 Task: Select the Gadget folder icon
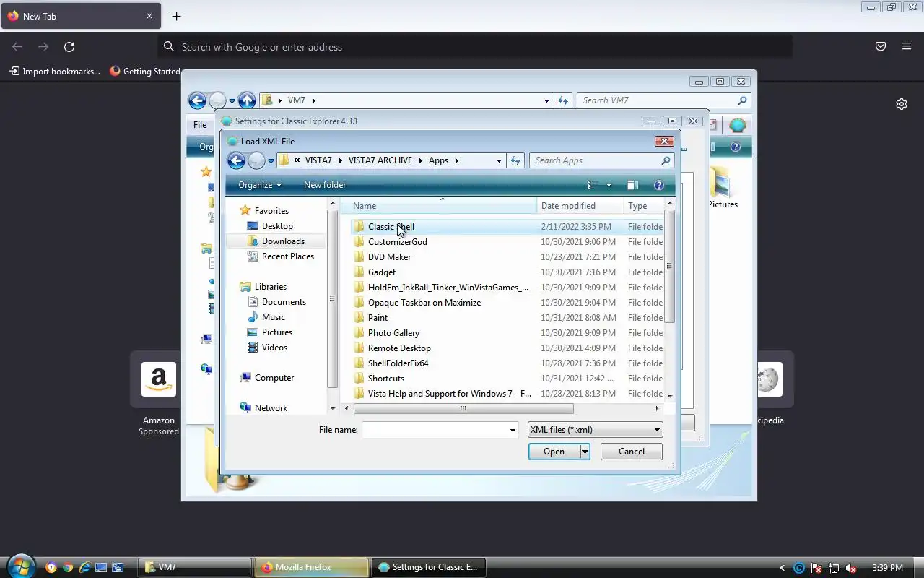click(x=359, y=272)
